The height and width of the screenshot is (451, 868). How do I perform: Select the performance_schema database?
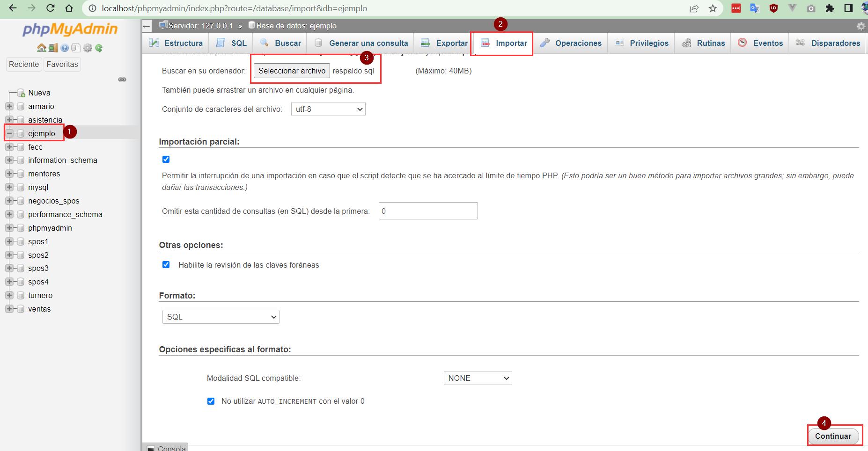pyautogui.click(x=65, y=214)
